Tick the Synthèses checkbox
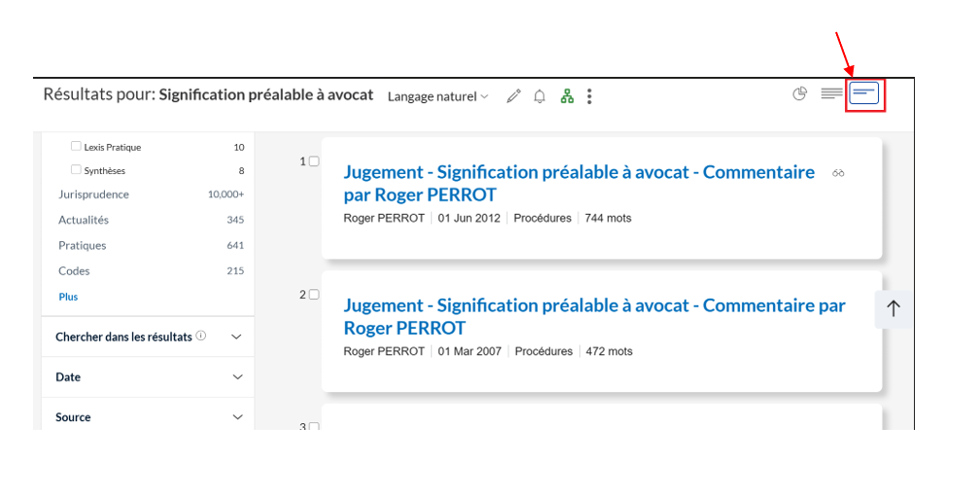This screenshot has width=980, height=497. 76,169
